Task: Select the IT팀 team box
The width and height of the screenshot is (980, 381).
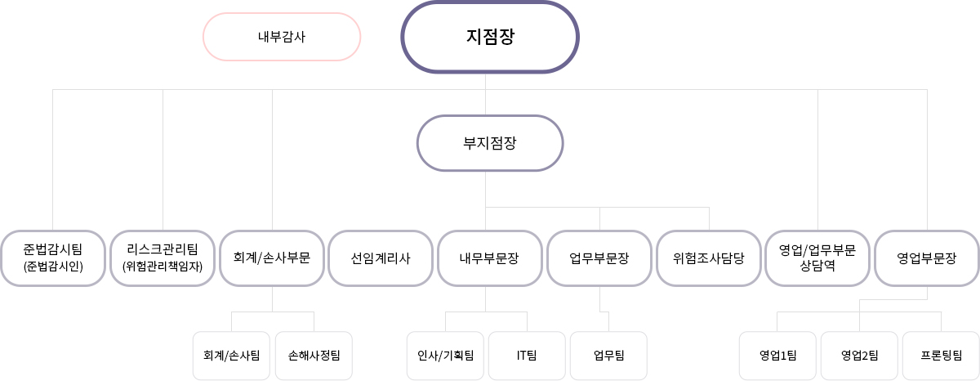Action: click(527, 356)
